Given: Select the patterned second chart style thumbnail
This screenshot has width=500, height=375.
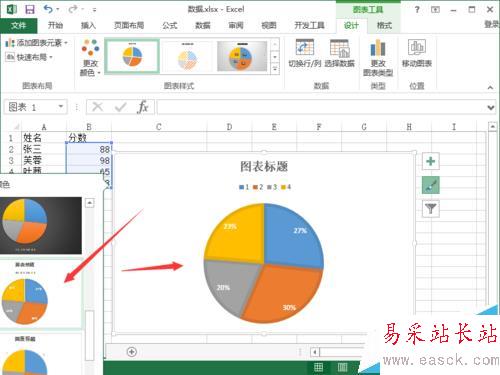Looking at the screenshot, I should coord(187,56).
